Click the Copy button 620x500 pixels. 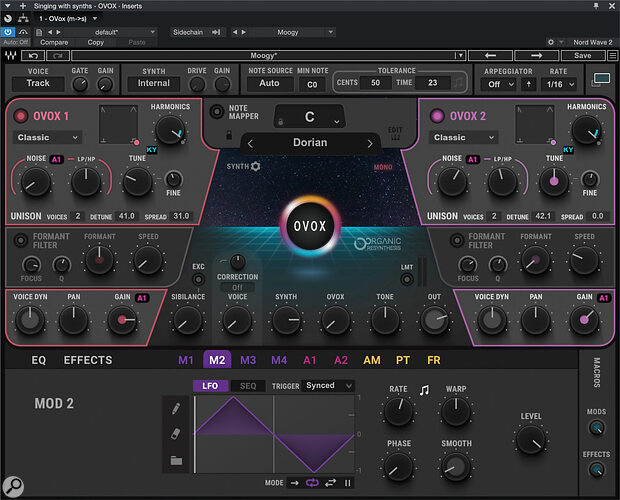point(96,42)
